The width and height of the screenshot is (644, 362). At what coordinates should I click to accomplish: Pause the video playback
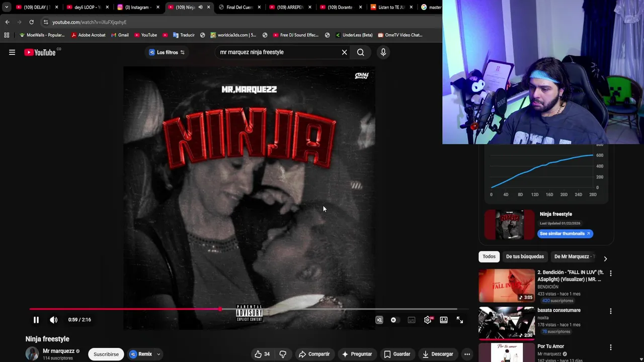click(x=36, y=320)
